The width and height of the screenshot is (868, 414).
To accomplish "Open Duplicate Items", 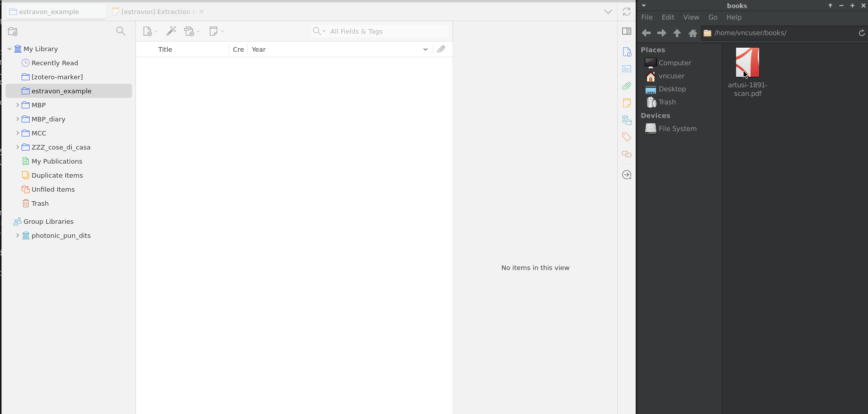I will tap(69, 175).
